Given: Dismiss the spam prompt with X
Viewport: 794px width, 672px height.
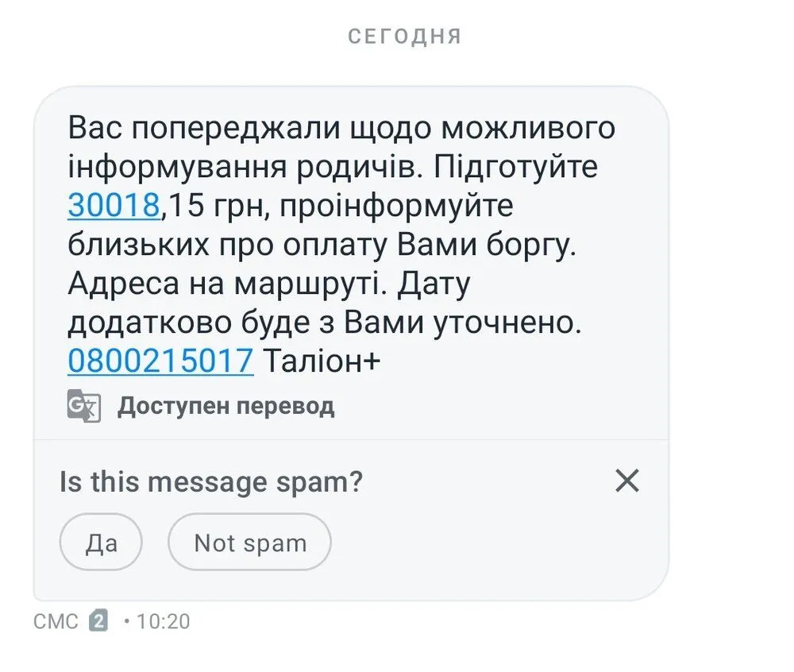Looking at the screenshot, I should click(627, 481).
